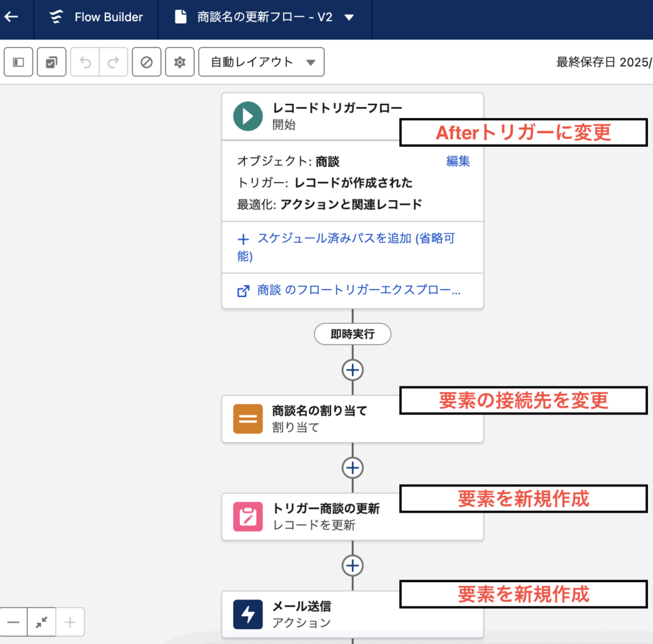653x644 pixels.
Task: Click the zoom out minus button
Action: 13,623
